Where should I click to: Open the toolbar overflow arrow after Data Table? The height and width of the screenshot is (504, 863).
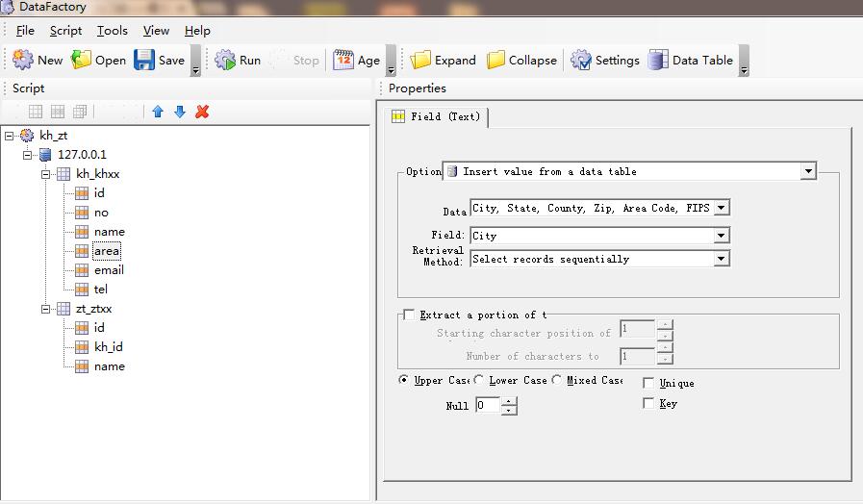[x=744, y=61]
